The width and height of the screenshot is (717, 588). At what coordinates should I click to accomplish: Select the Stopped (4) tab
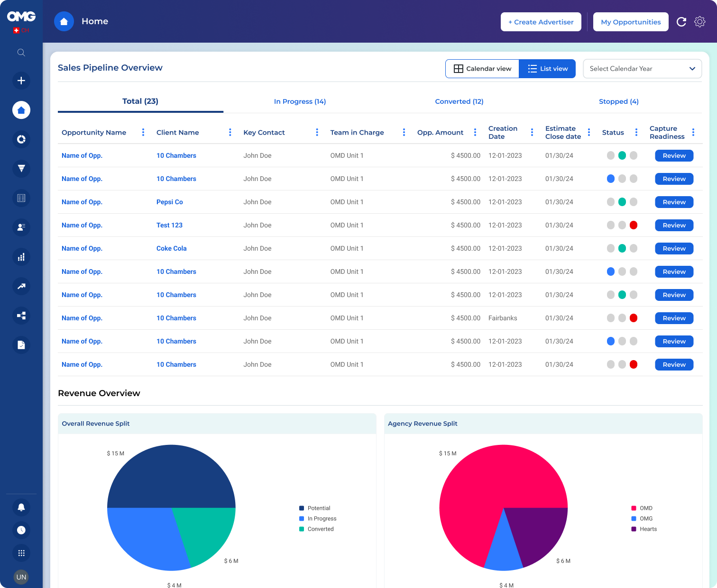click(x=618, y=101)
